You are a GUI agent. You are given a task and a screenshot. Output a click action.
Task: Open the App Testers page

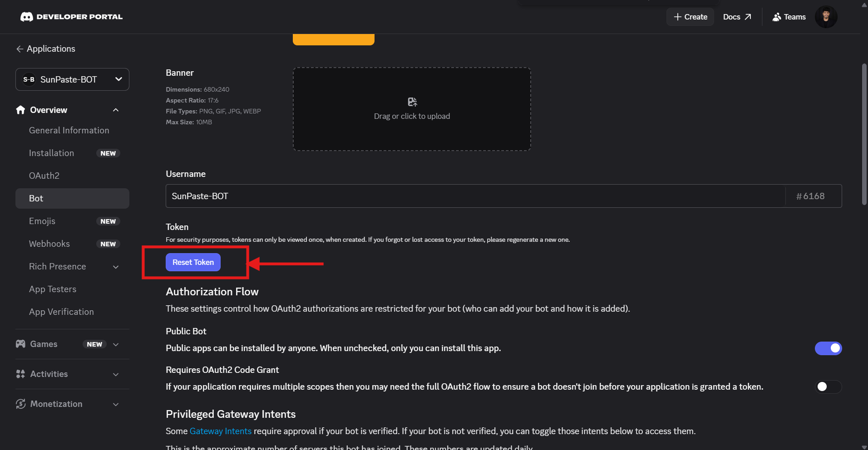coord(53,289)
